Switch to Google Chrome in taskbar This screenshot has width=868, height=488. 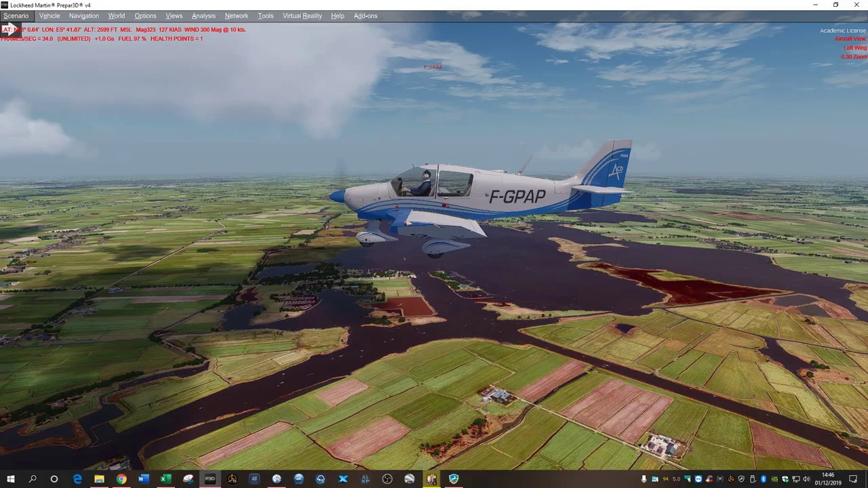[121, 480]
